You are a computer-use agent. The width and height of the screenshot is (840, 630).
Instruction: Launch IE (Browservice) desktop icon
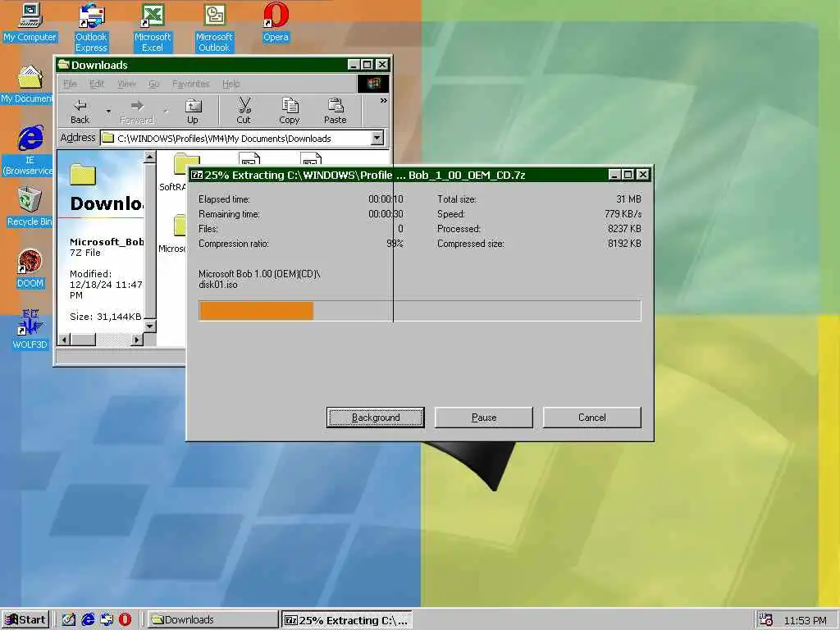[x=29, y=151]
